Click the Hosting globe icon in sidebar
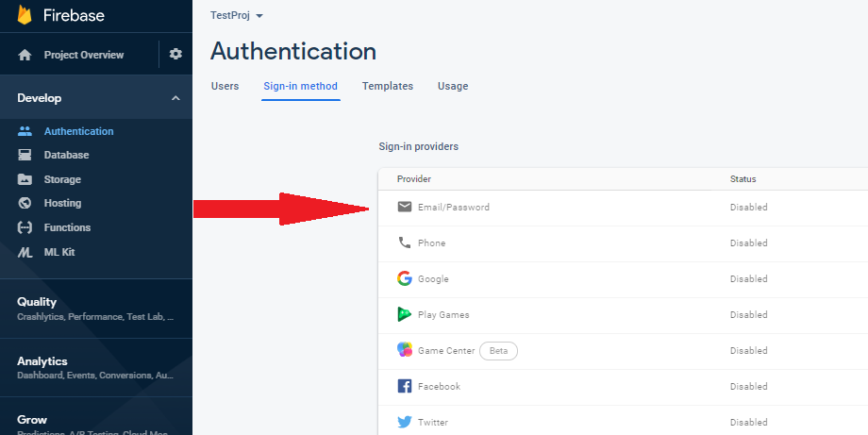868x435 pixels. tap(25, 203)
